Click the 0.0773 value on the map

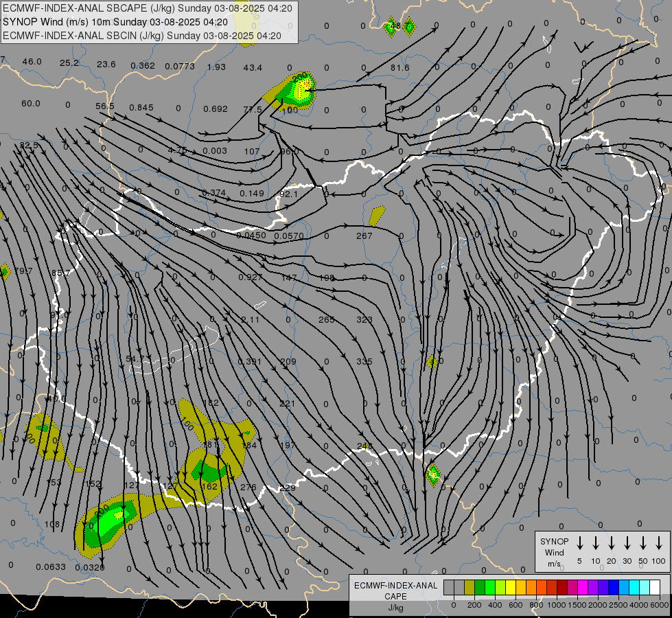pyautogui.click(x=180, y=67)
